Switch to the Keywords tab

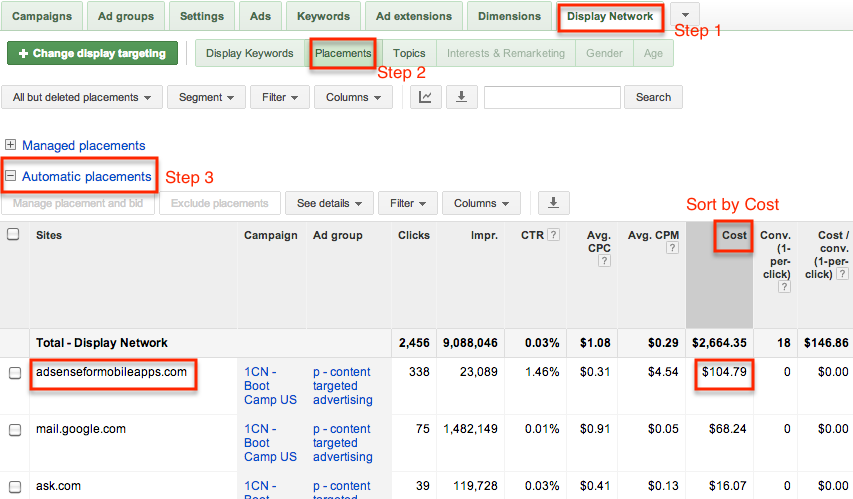click(x=323, y=16)
